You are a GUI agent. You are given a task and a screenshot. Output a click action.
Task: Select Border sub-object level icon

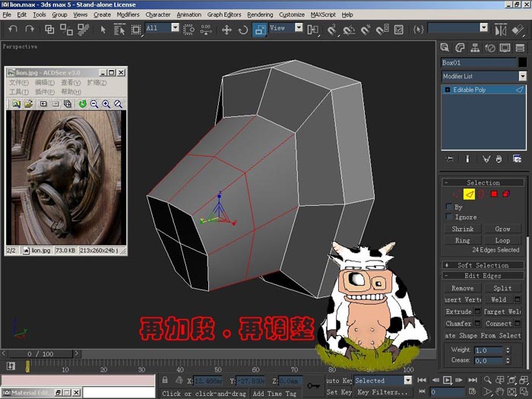pyautogui.click(x=481, y=194)
